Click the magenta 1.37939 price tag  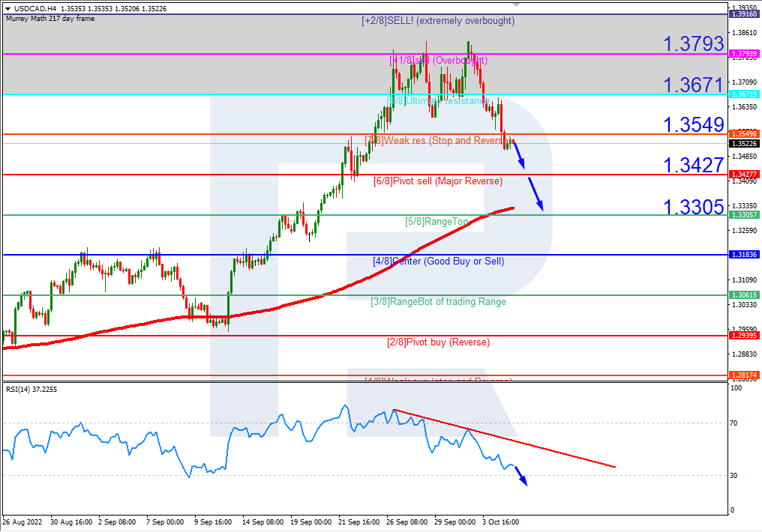(x=745, y=53)
